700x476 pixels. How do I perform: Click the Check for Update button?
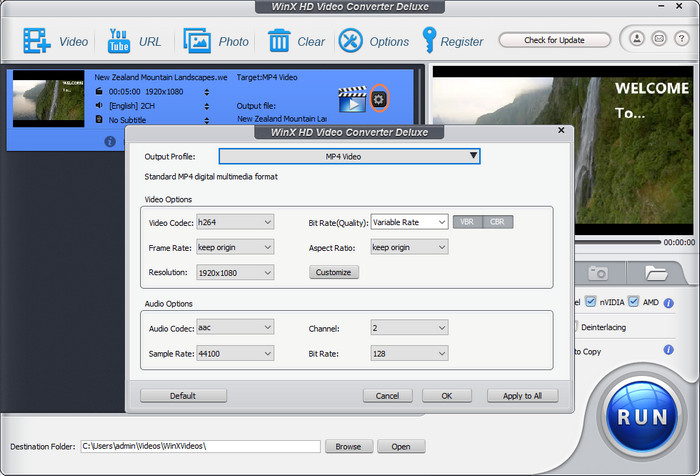click(554, 40)
